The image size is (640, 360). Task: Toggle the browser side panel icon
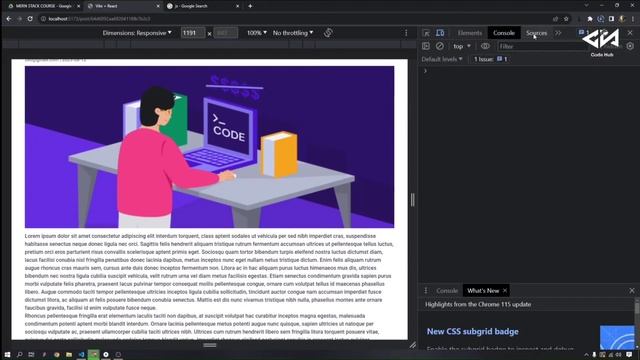(x=611, y=19)
